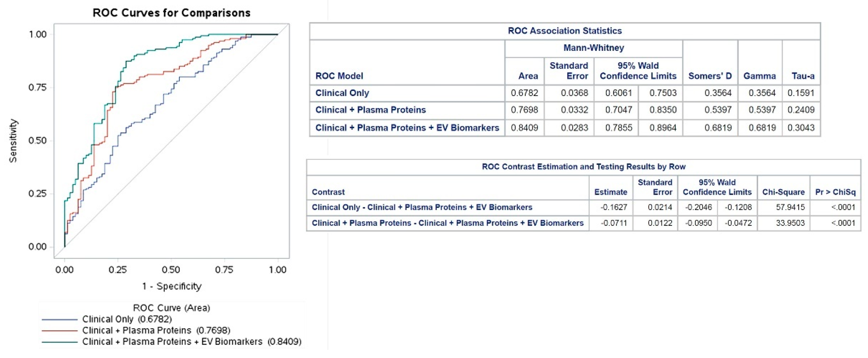Click the 'ROC Model' column header
Image resolution: width=868 pixels, height=358 pixels.
coord(339,76)
